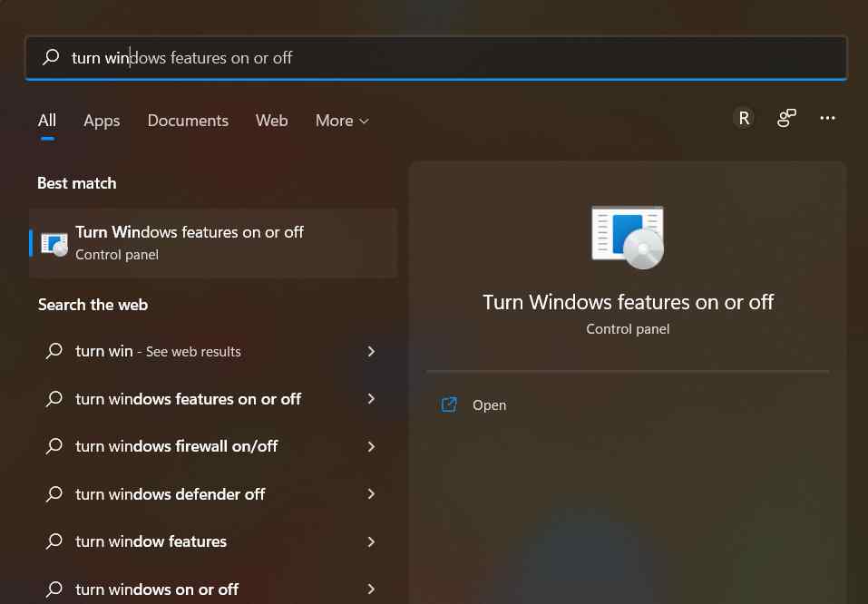Click search icon beside 'turn windows on or off'
The width and height of the screenshot is (868, 604).
[54, 589]
